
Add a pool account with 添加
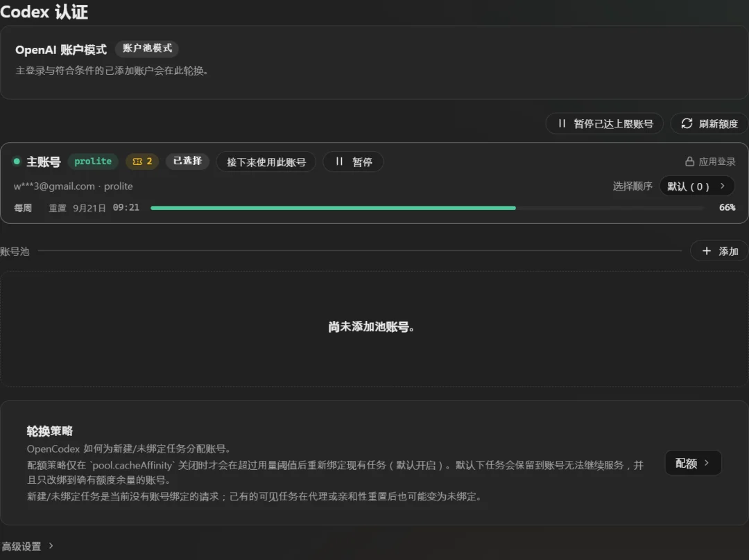click(719, 251)
